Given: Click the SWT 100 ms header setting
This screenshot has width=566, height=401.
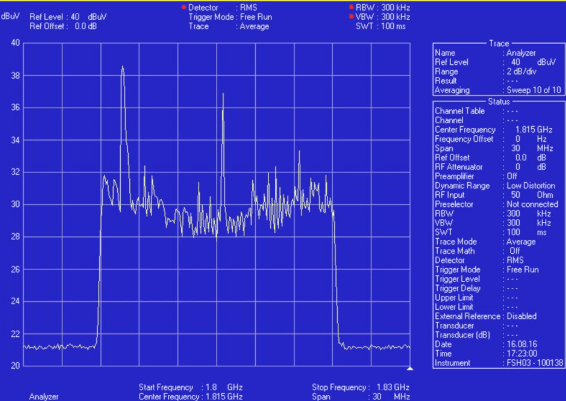Looking at the screenshot, I should 380,26.
